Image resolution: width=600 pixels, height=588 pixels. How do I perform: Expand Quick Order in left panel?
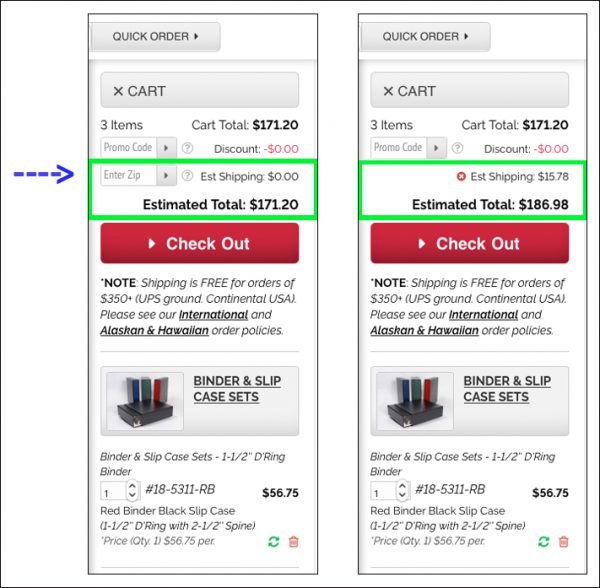click(x=155, y=37)
